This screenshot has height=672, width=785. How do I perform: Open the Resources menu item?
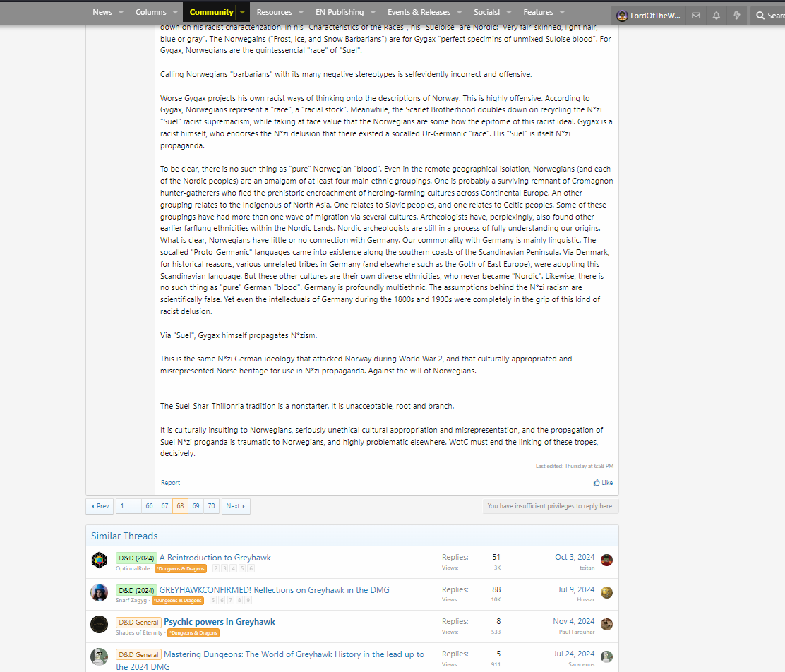click(274, 12)
